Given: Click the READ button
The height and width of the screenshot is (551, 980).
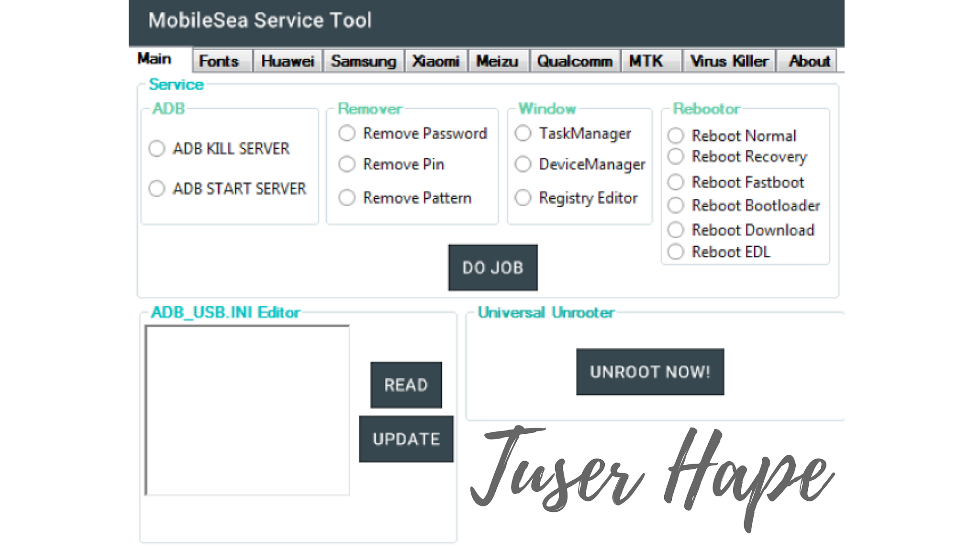Looking at the screenshot, I should [406, 385].
